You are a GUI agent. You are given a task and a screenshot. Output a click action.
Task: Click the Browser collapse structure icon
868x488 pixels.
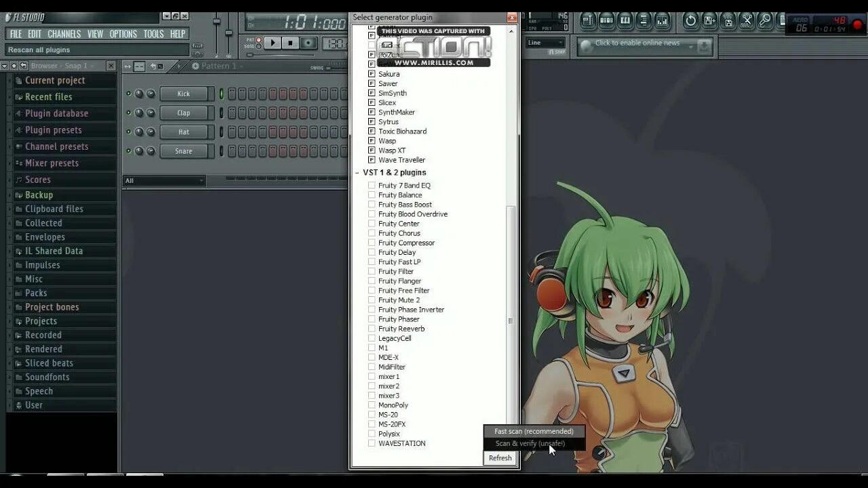[14, 66]
